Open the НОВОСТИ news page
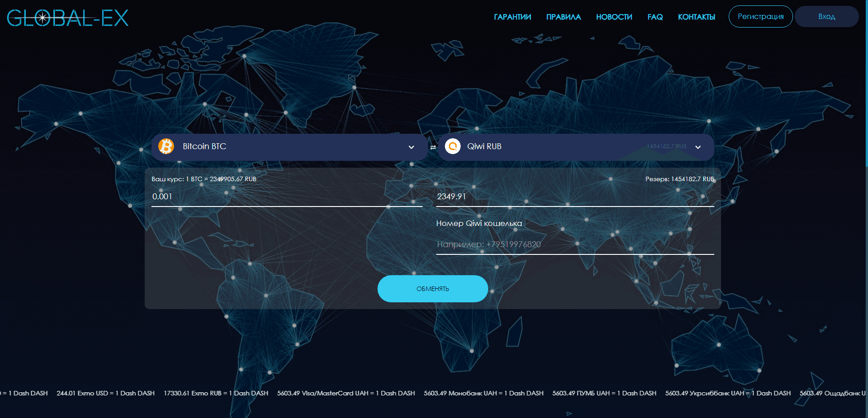The width and height of the screenshot is (868, 418). [613, 17]
